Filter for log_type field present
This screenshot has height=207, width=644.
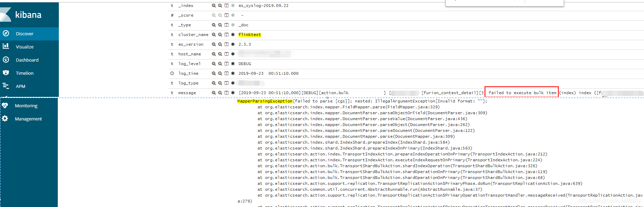click(233, 83)
